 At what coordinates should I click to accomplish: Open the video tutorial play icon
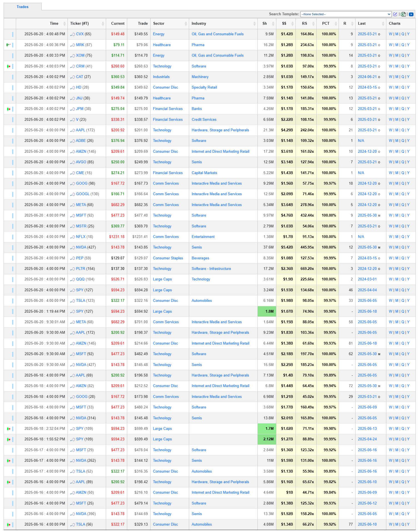[x=411, y=14]
